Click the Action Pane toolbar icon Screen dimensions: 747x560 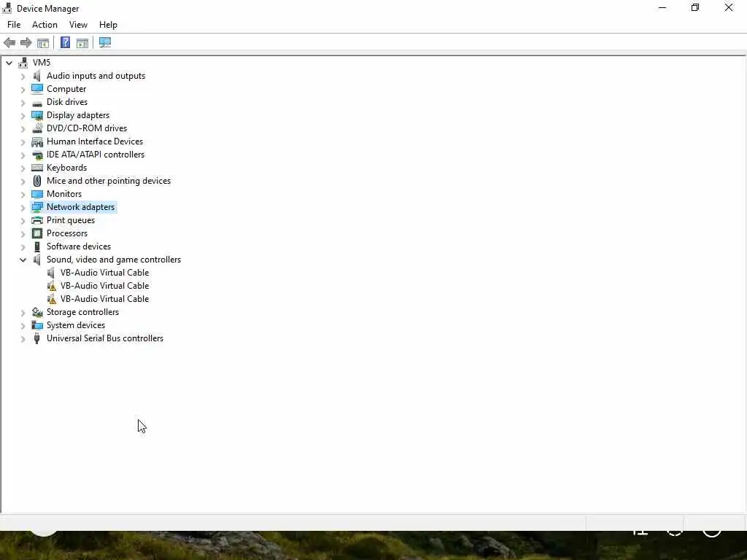pyautogui.click(x=82, y=43)
